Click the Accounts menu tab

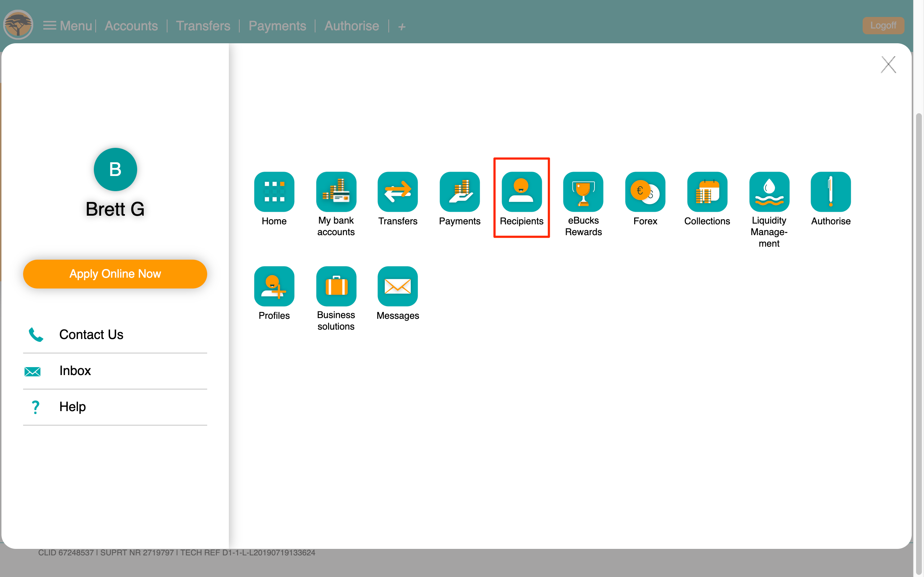coord(131,25)
